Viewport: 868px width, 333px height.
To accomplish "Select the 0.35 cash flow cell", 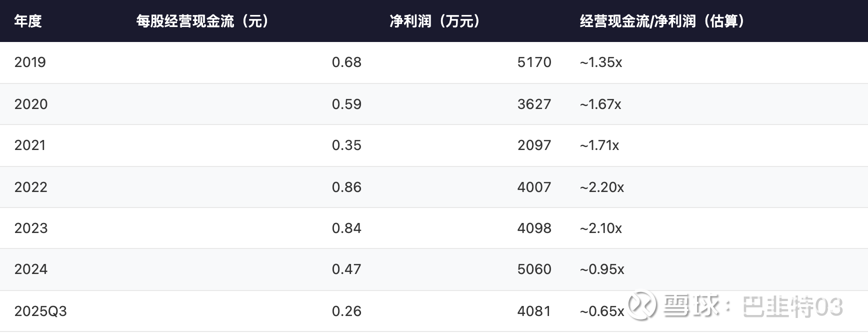I will pos(346,145).
